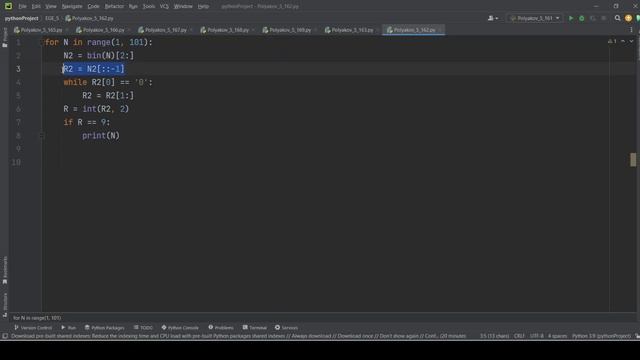
Task: Click the print(N) code line
Action: tap(101, 136)
